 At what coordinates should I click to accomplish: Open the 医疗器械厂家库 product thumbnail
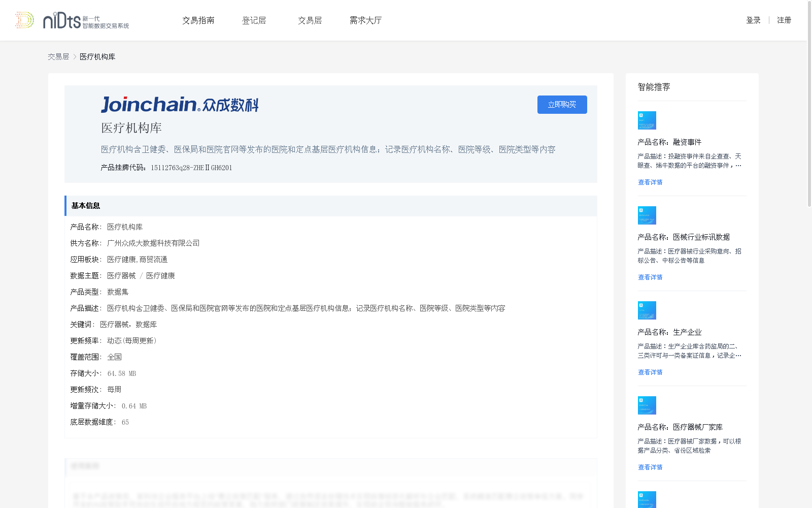[647, 405]
